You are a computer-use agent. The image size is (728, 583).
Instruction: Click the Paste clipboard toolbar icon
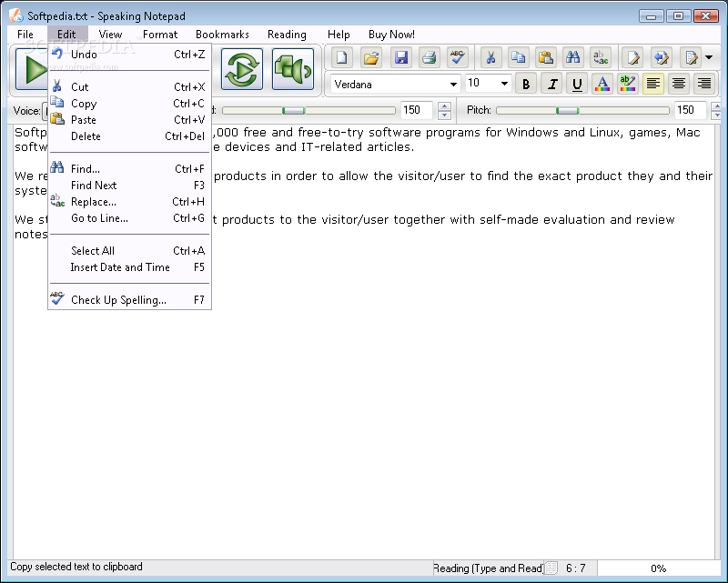(x=545, y=57)
